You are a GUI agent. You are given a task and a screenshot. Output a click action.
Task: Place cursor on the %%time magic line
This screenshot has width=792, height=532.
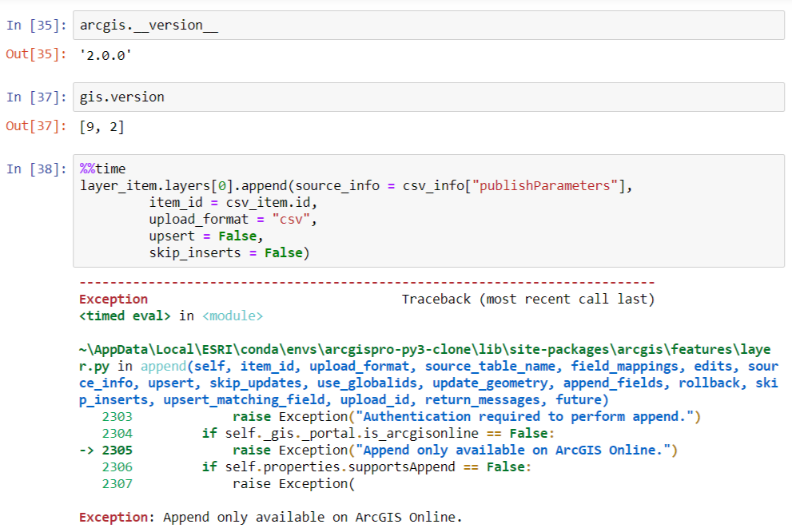point(102,169)
